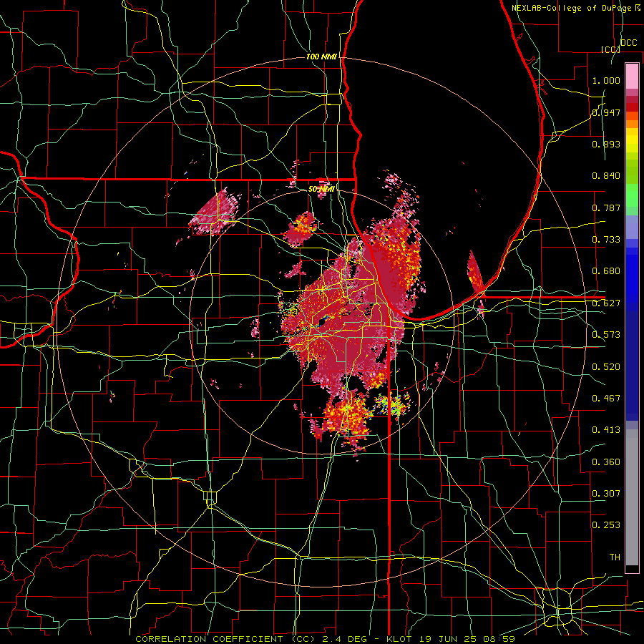Click the 0.893 scale value
The image size is (644, 644).
coord(606,144)
